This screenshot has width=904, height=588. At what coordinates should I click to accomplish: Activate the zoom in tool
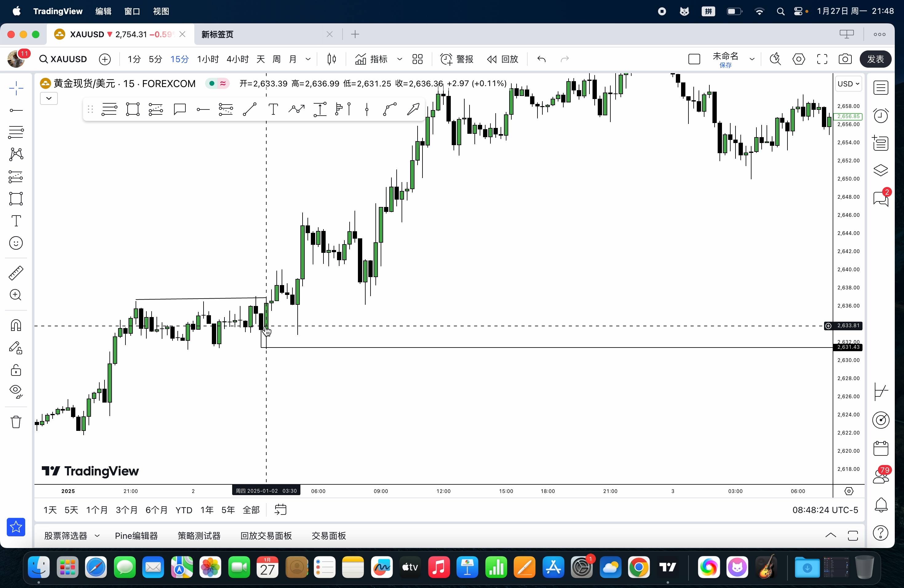[16, 295]
